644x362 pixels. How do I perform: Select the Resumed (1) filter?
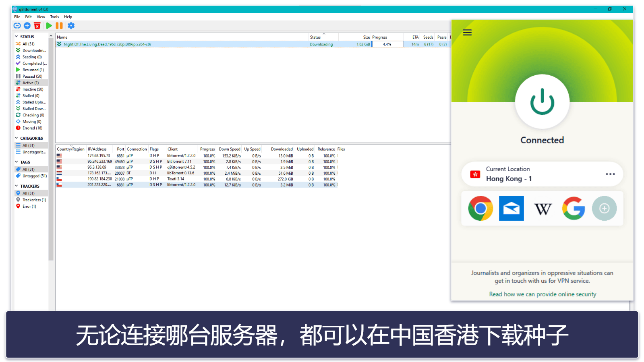[31, 70]
